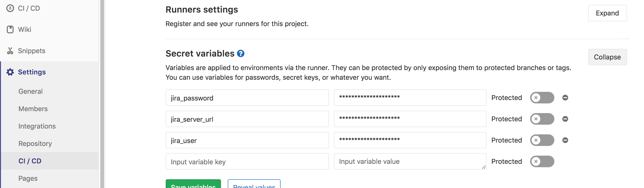Expand the Runners settings section
644x188 pixels.
[x=607, y=13]
